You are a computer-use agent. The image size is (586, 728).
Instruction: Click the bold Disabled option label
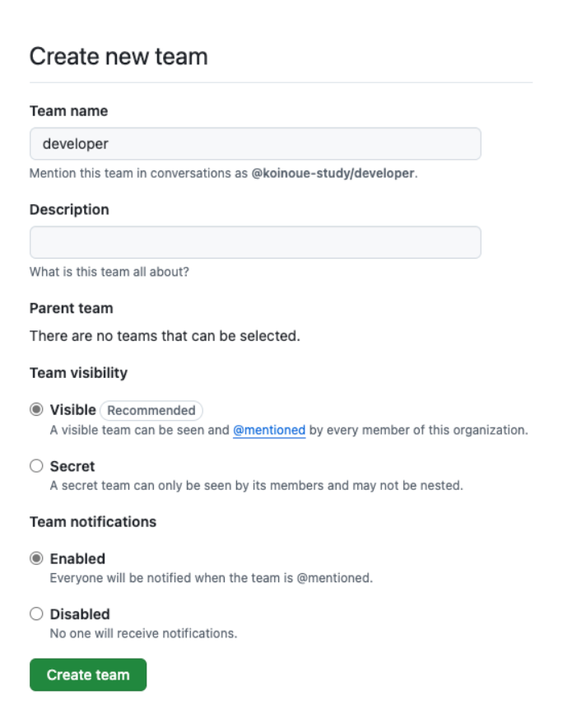click(80, 614)
